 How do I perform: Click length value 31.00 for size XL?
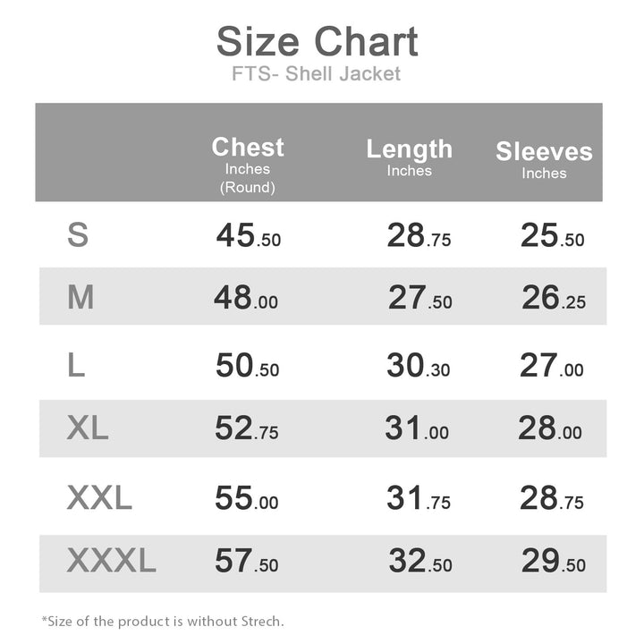[417, 429]
